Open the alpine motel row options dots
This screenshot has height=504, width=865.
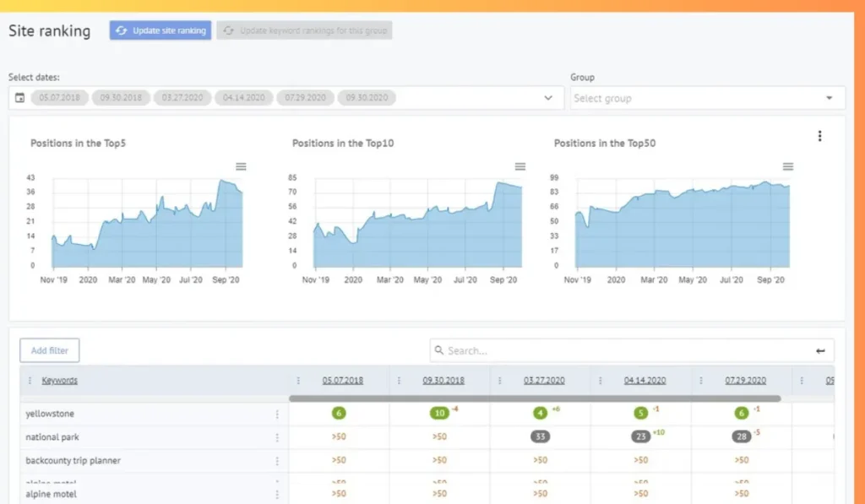(277, 495)
